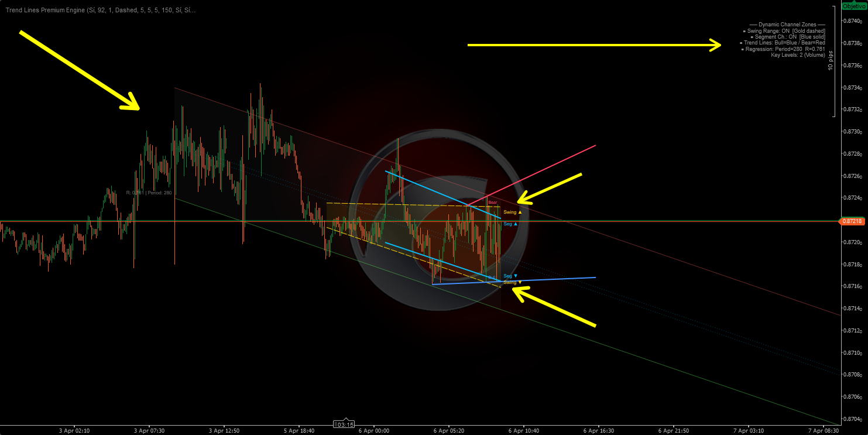
Task: Click the blue Seg down-triangle marker
Action: pyautogui.click(x=510, y=276)
